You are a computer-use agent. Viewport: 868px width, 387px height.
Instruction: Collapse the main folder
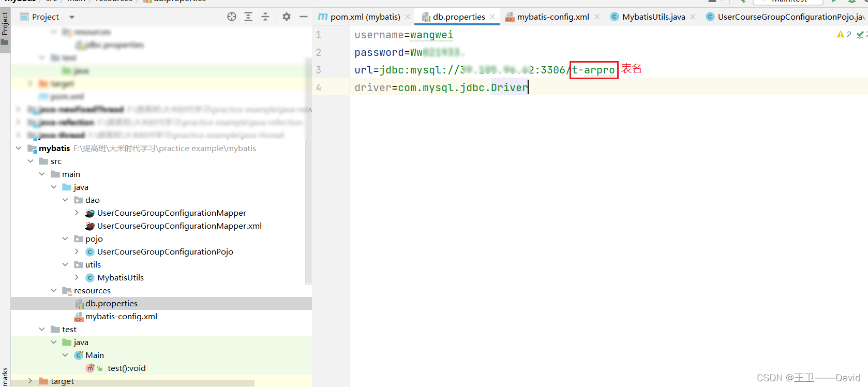(42, 174)
